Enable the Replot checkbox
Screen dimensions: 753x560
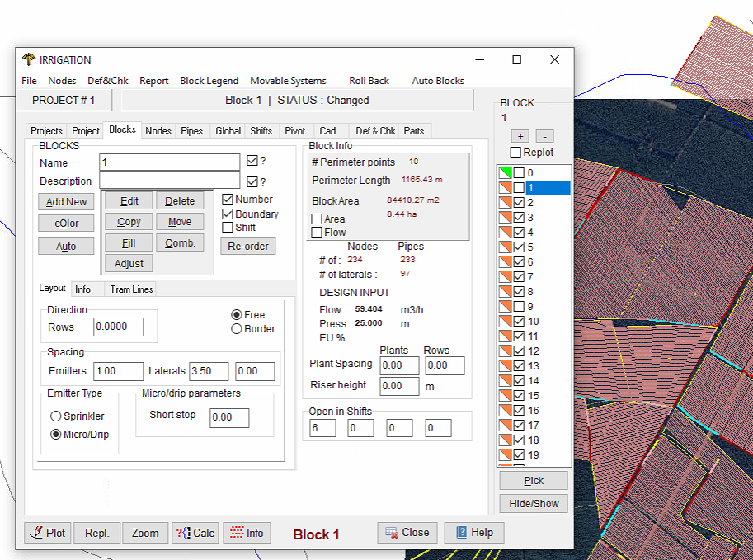[515, 153]
